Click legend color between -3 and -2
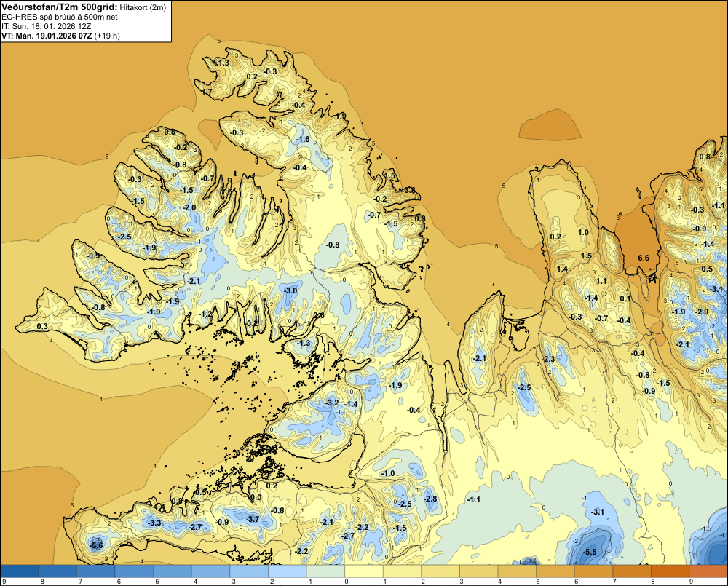 pyautogui.click(x=249, y=571)
